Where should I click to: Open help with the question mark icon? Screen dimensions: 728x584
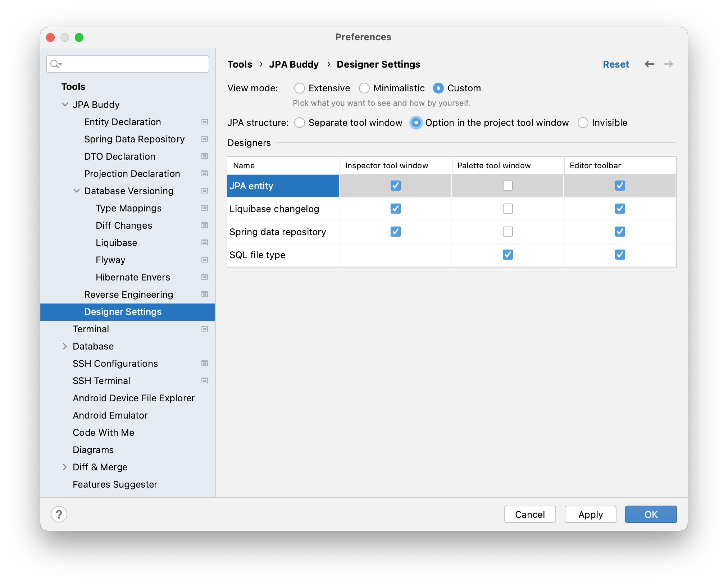(x=59, y=514)
